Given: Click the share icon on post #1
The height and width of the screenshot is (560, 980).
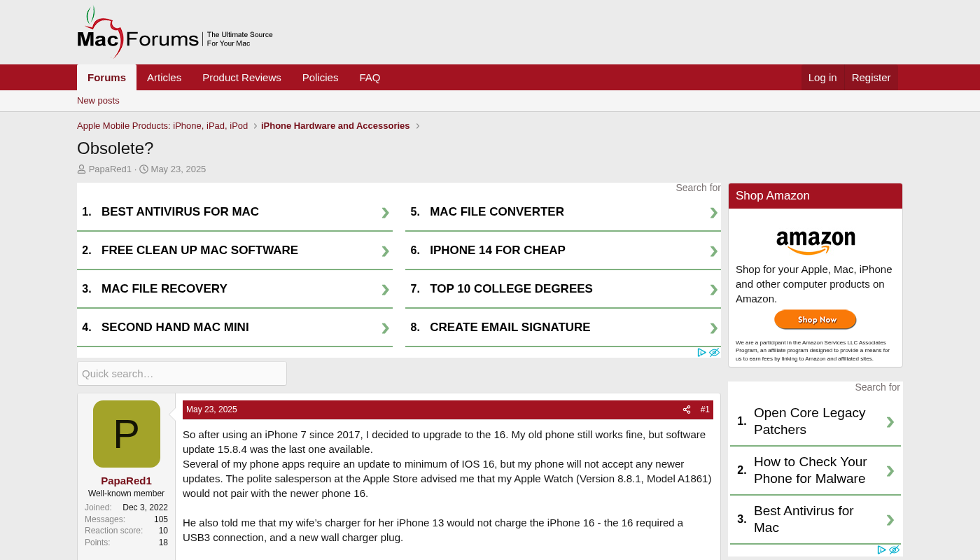Looking at the screenshot, I should click(687, 409).
